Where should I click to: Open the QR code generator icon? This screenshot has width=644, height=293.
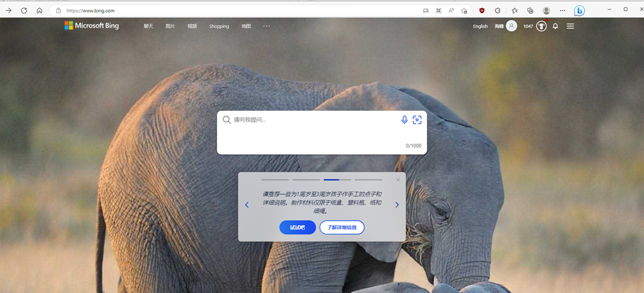[438, 11]
